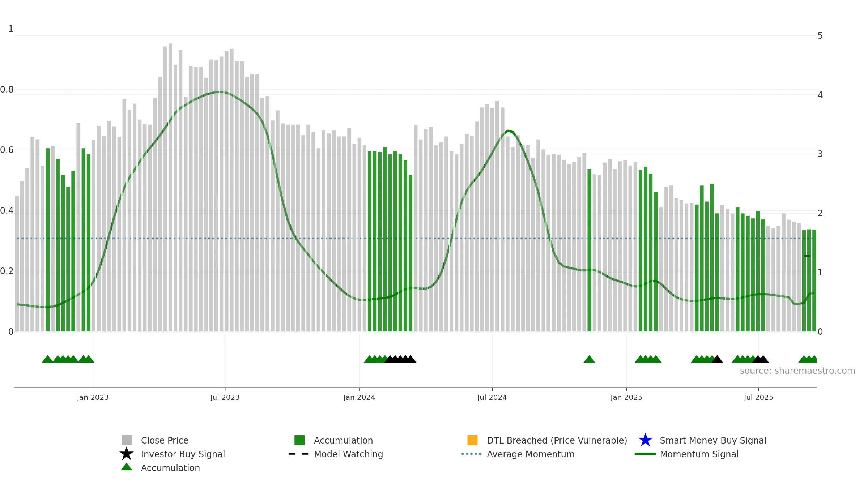Click the dotted Average Momentum legend line

pyautogui.click(x=472, y=454)
